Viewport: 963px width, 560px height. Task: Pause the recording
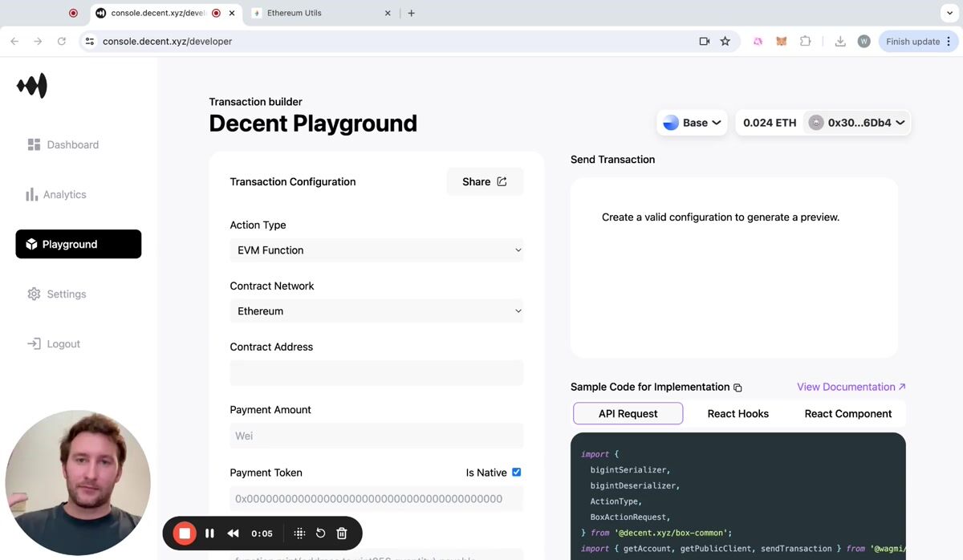[x=209, y=534]
